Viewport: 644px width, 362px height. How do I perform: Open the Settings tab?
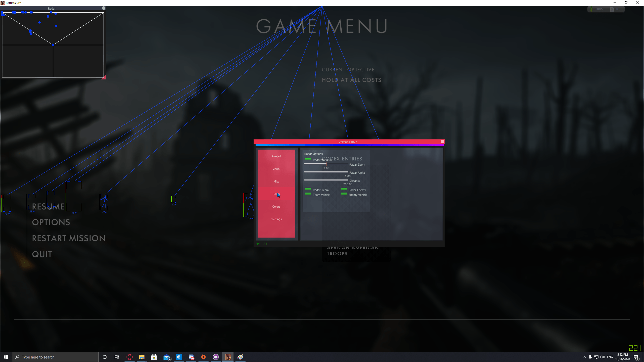276,219
